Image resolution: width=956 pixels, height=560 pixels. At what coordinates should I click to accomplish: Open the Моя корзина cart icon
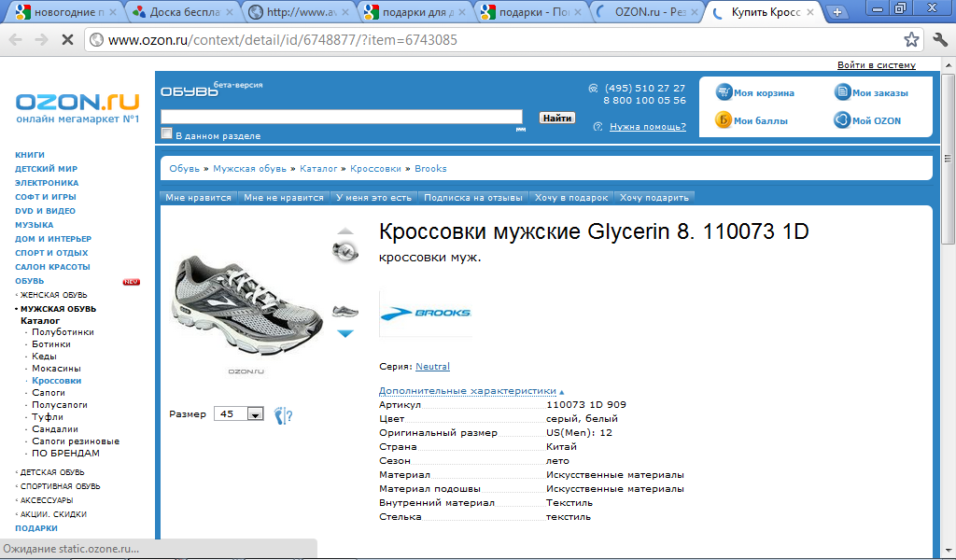pyautogui.click(x=724, y=92)
